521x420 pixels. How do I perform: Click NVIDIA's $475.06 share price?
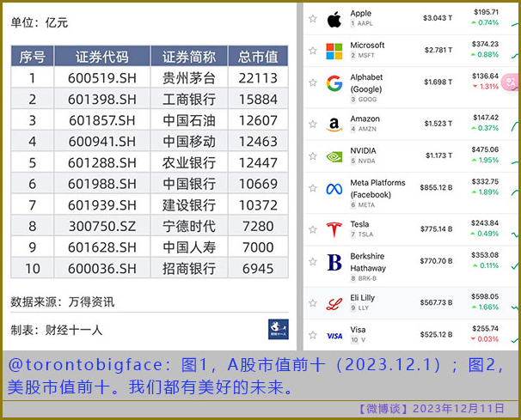485,149
